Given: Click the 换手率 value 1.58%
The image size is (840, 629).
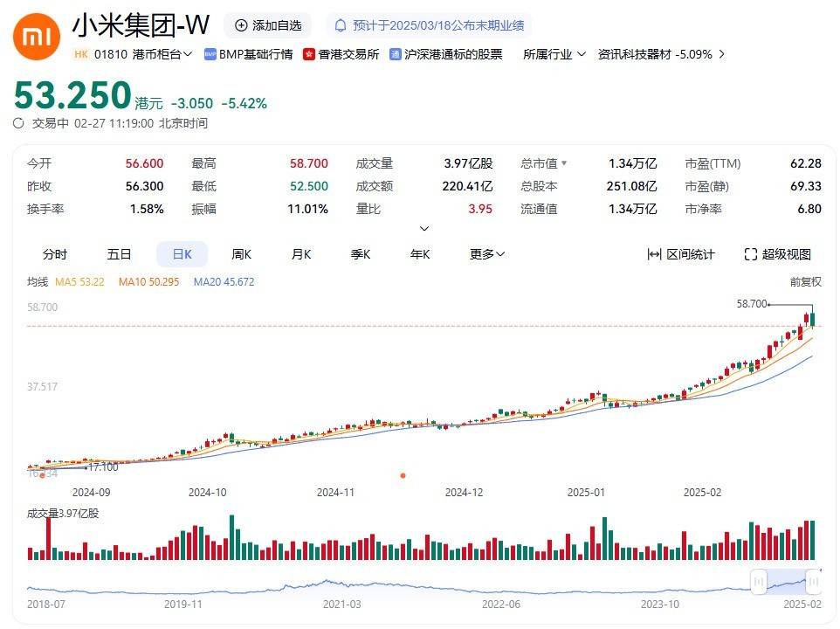Looking at the screenshot, I should pyautogui.click(x=147, y=209).
